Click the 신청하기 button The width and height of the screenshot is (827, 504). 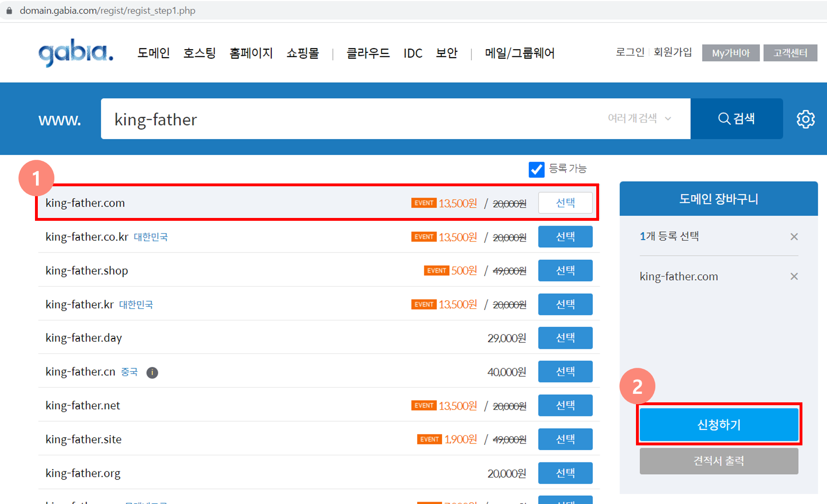(x=719, y=424)
